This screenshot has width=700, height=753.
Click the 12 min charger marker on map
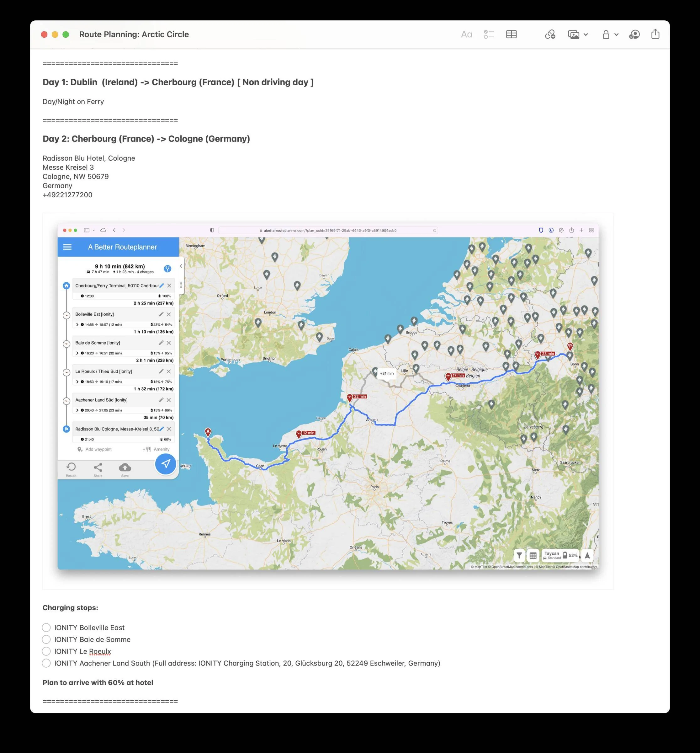(299, 434)
